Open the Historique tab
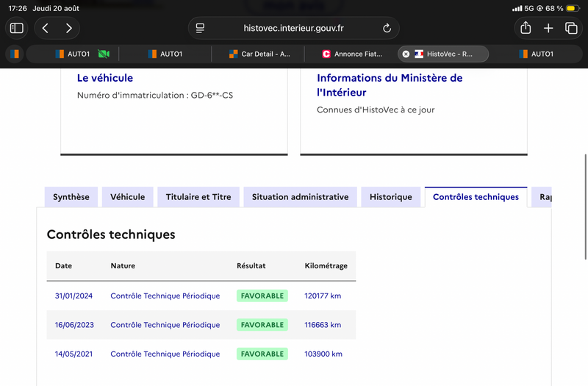Image resolution: width=588 pixels, height=386 pixels. [x=391, y=197]
